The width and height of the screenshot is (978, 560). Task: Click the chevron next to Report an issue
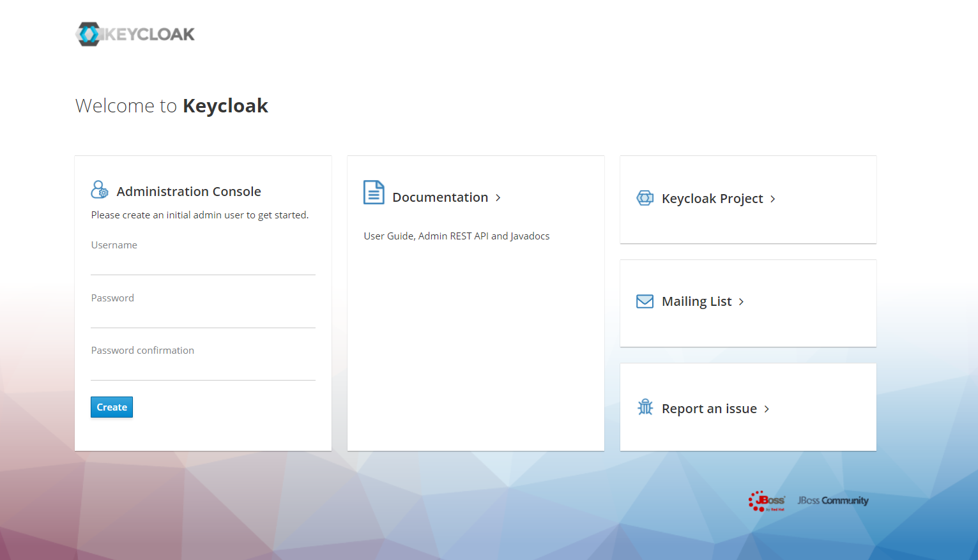(x=767, y=409)
